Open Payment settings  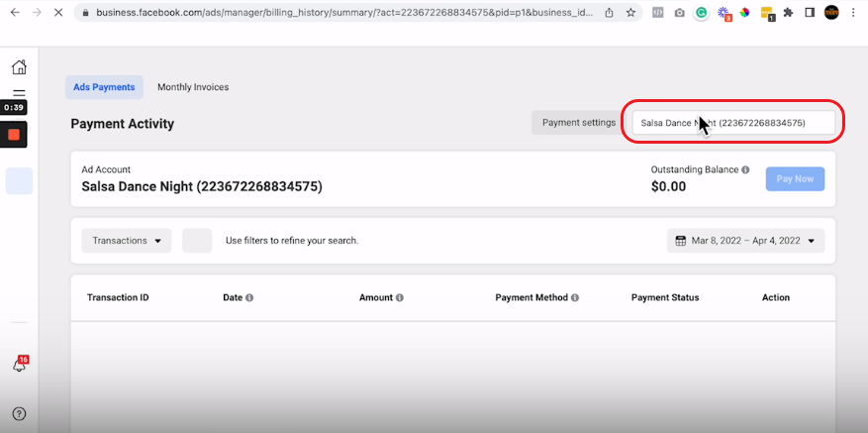pyautogui.click(x=579, y=123)
